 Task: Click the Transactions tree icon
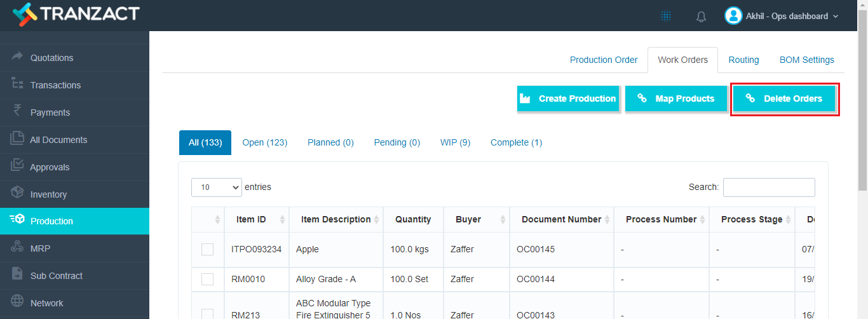(x=17, y=84)
